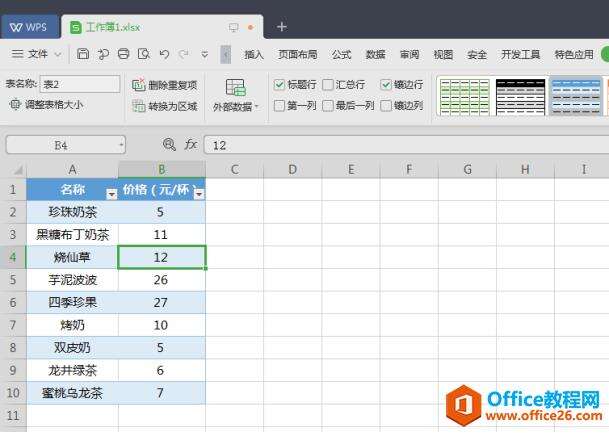The image size is (609, 433).
Task: Click the Name Box showing B4
Action: [62, 145]
